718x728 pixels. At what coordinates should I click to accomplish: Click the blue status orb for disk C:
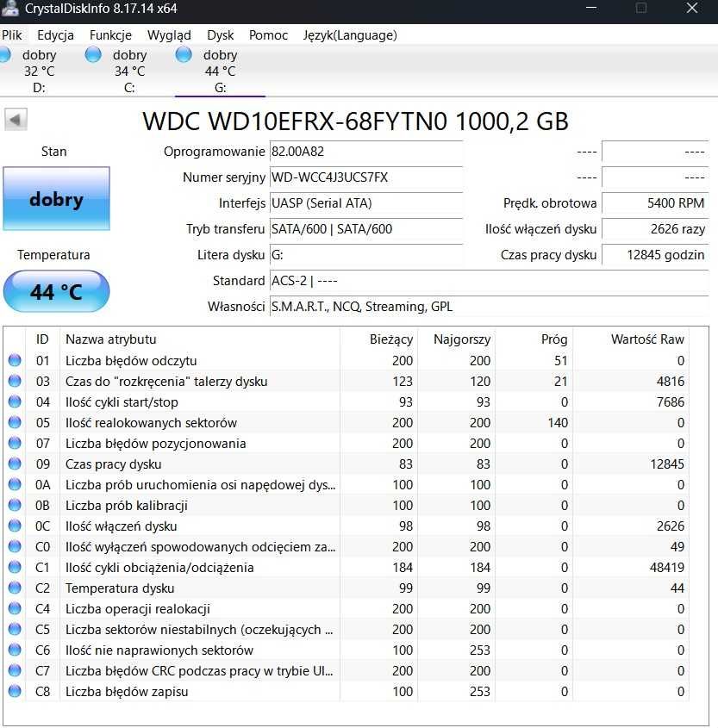point(93,54)
